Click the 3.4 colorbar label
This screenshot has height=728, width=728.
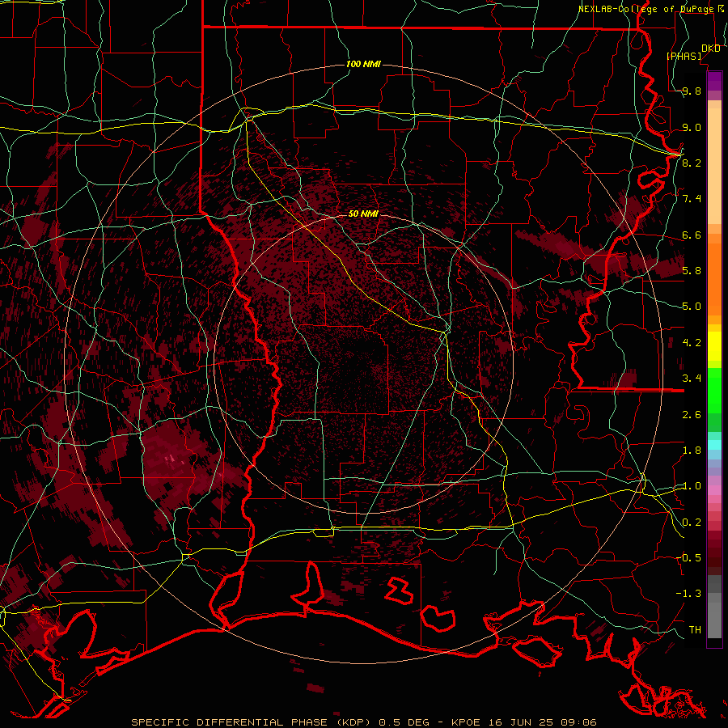(x=692, y=379)
